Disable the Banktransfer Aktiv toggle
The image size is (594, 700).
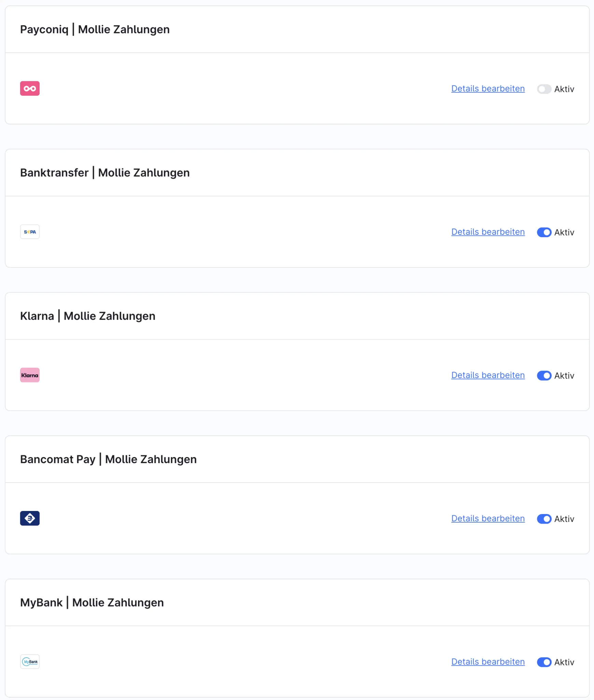click(544, 232)
